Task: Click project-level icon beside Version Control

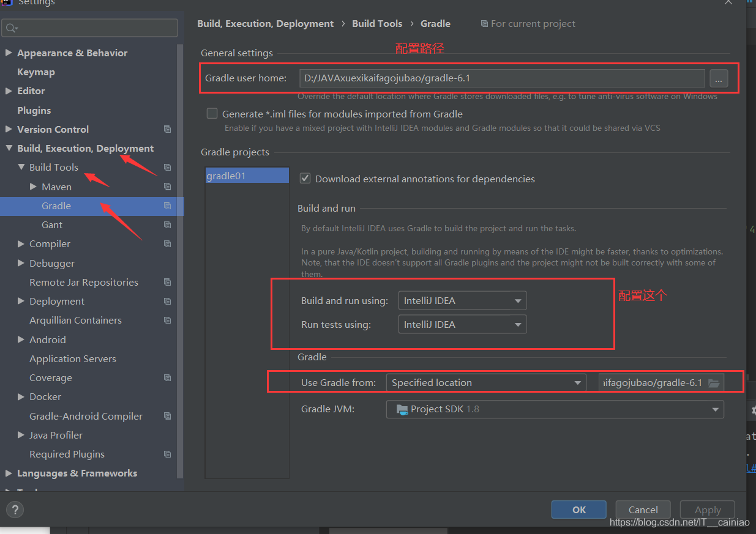Action: (167, 129)
